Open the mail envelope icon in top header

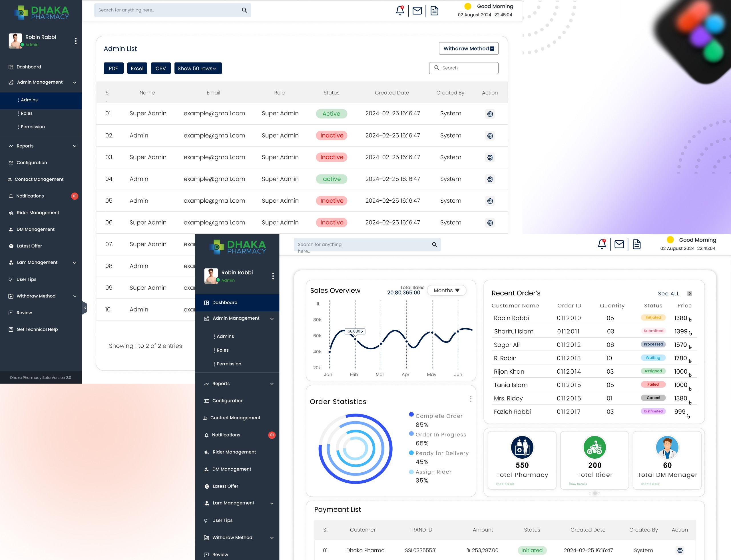(417, 11)
